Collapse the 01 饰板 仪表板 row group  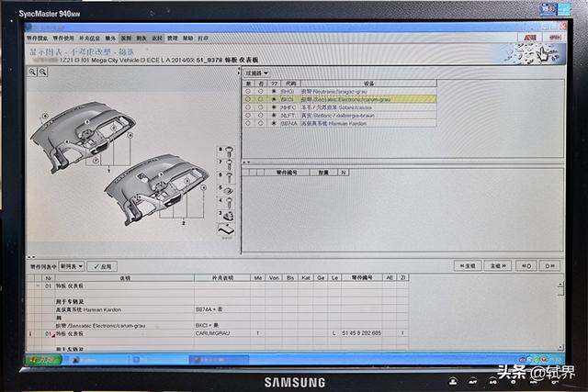click(x=38, y=286)
